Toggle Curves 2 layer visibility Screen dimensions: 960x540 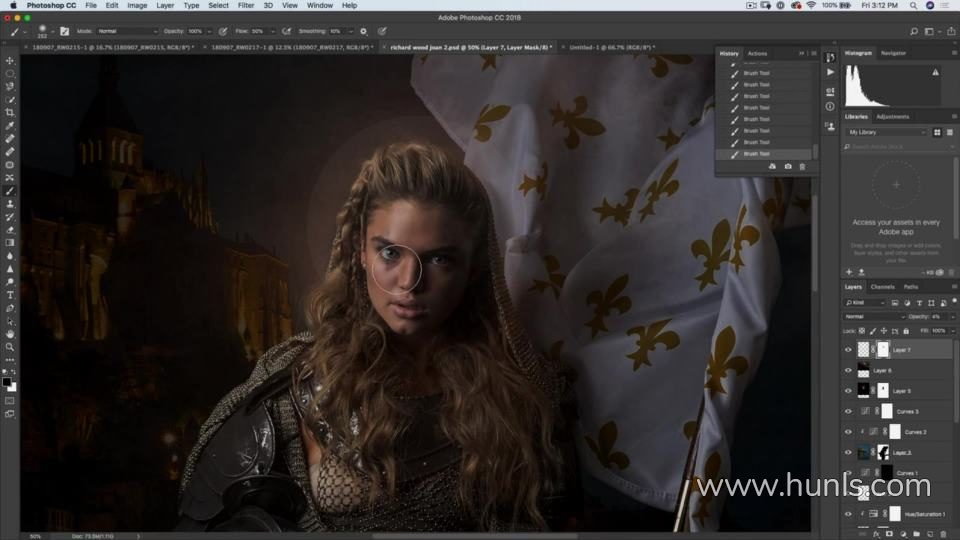(x=849, y=432)
